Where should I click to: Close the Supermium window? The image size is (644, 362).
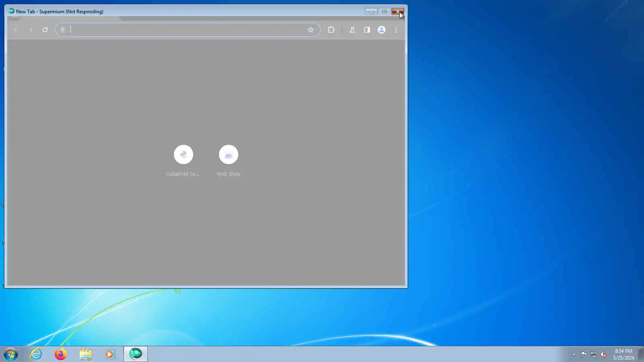(x=398, y=11)
